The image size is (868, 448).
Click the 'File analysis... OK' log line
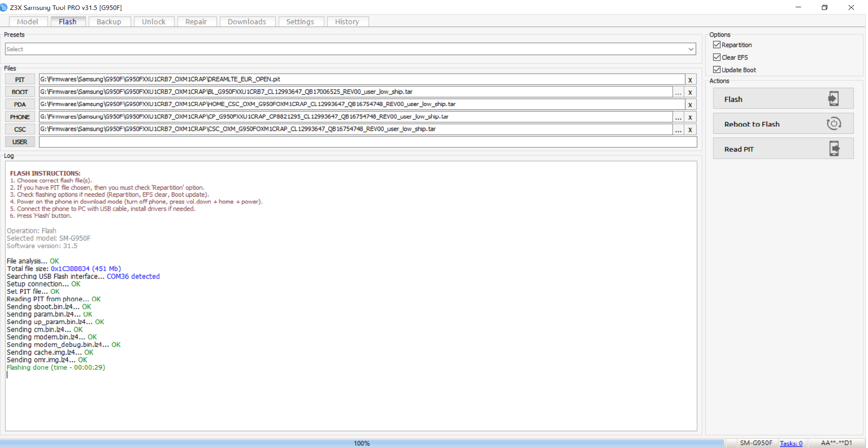[x=33, y=261]
